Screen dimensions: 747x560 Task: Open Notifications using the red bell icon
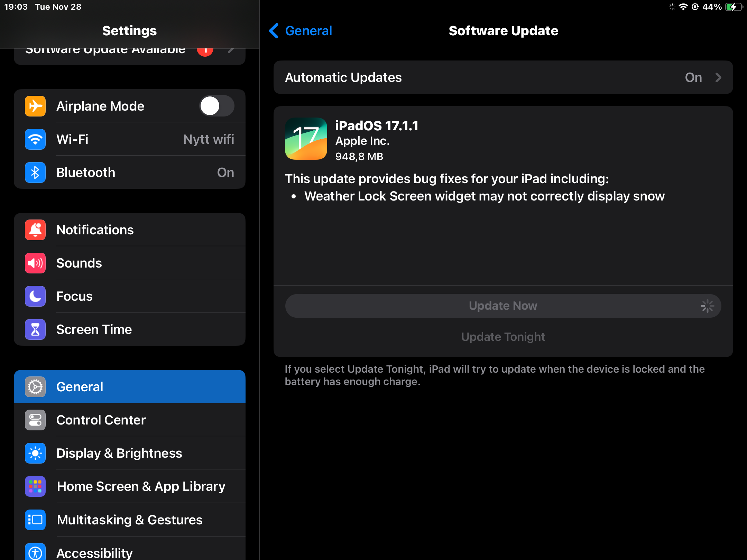click(x=35, y=230)
